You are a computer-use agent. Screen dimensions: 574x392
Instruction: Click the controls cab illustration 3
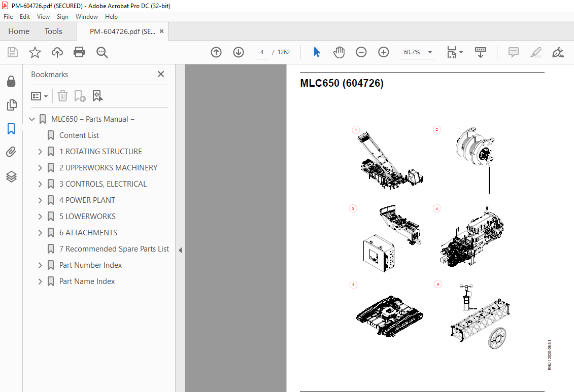tap(392, 238)
